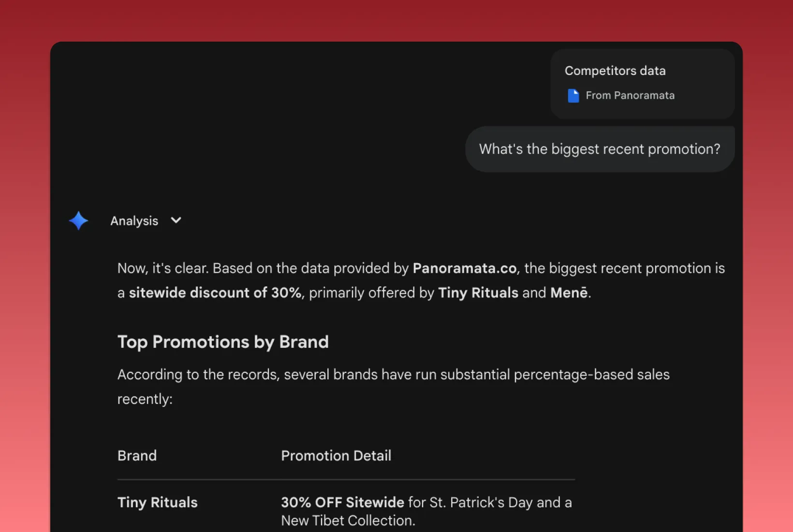Open the blue document file icon
793x532 pixels.
573,96
